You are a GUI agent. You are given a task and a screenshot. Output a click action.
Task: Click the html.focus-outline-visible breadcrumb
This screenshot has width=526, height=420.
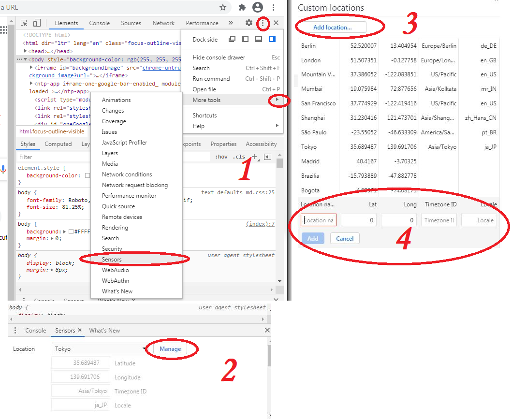[x=52, y=131]
